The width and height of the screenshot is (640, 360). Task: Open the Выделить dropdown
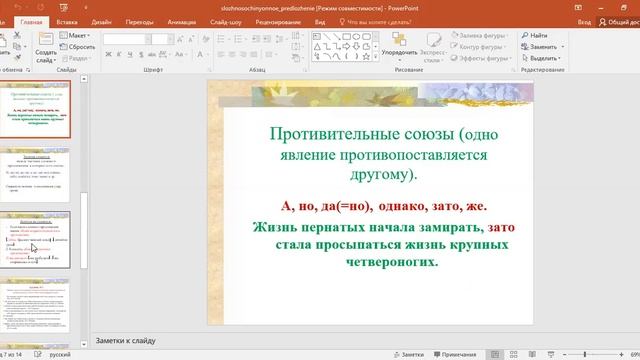pyautogui.click(x=541, y=58)
